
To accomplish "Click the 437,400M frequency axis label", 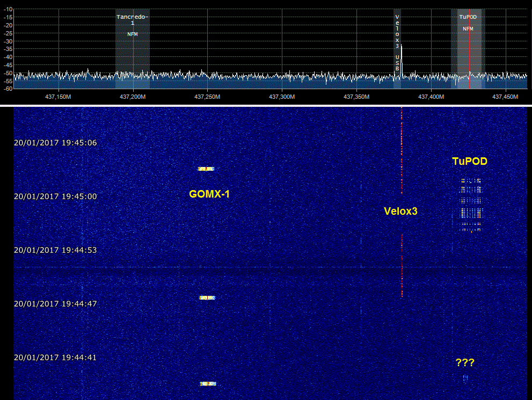I will click(x=431, y=97).
